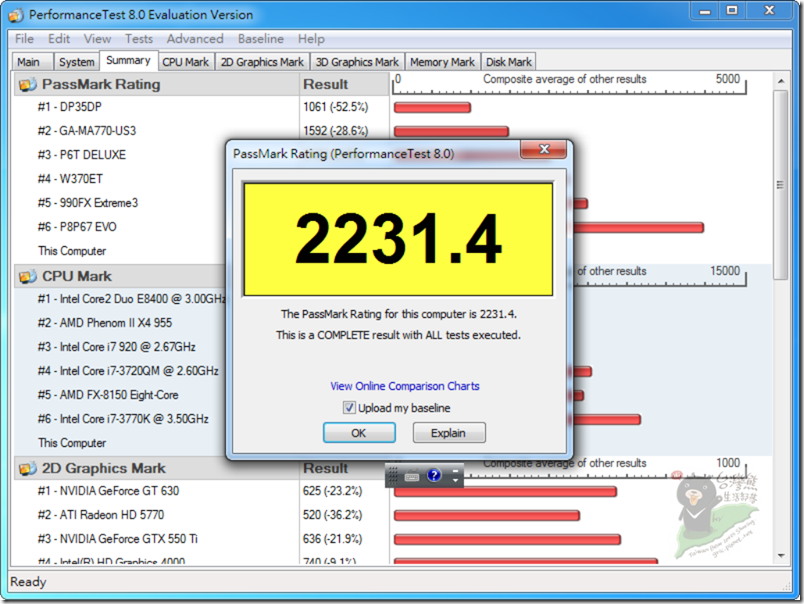Open the Baseline menu
The image size is (804, 604).
pos(260,39)
